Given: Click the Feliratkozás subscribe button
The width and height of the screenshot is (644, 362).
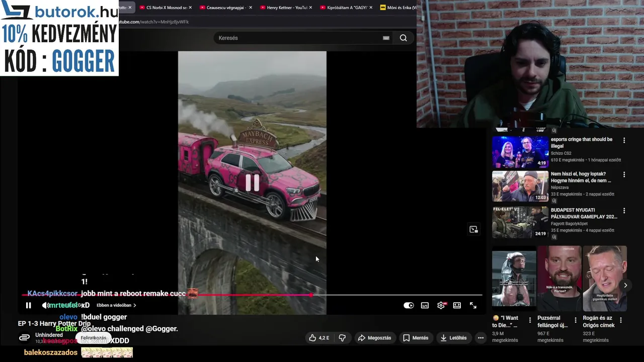Looking at the screenshot, I should [94, 338].
